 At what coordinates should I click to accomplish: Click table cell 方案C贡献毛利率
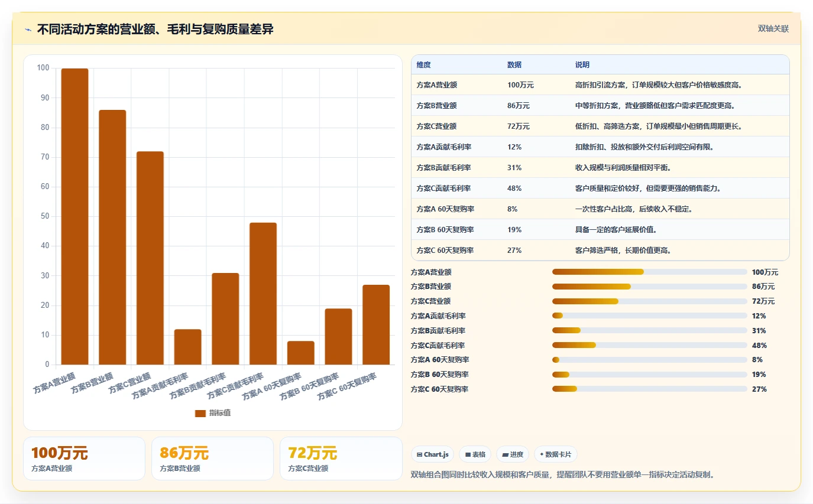(443, 188)
